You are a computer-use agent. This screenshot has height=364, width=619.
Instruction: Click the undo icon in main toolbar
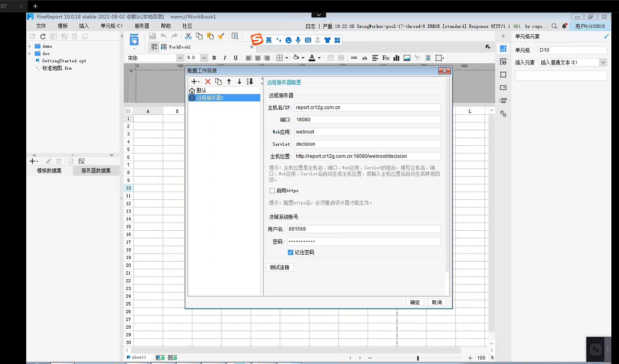(x=164, y=36)
